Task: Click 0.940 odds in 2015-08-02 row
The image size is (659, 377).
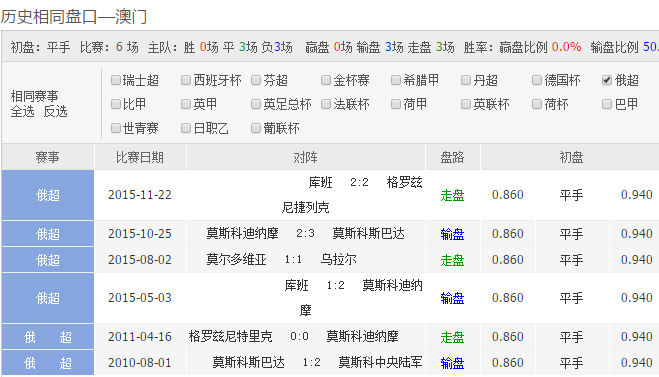Action: [637, 260]
